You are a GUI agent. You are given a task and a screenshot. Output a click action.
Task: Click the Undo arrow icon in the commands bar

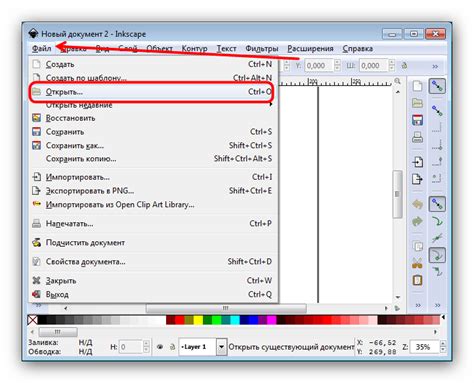click(x=417, y=204)
